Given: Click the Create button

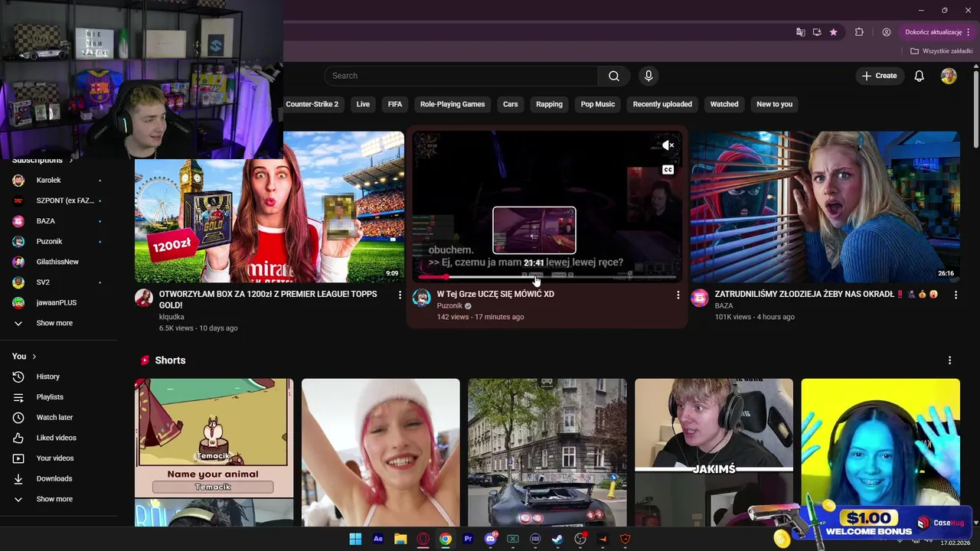Looking at the screenshot, I should (879, 76).
